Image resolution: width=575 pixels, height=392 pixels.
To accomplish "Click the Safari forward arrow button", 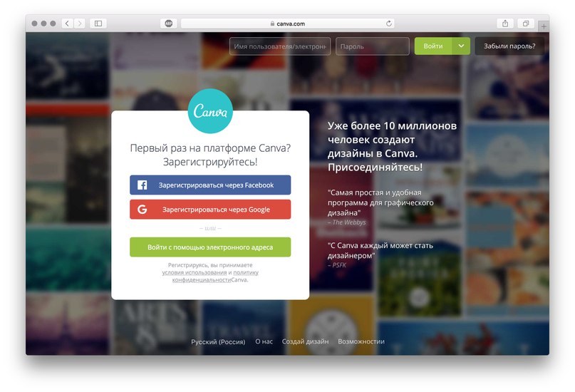I will [80, 24].
